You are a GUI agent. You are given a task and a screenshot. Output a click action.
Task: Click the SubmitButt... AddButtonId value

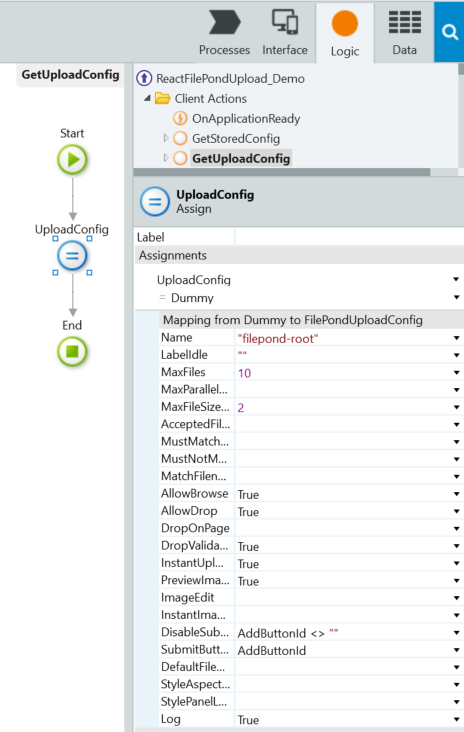pyautogui.click(x=272, y=650)
